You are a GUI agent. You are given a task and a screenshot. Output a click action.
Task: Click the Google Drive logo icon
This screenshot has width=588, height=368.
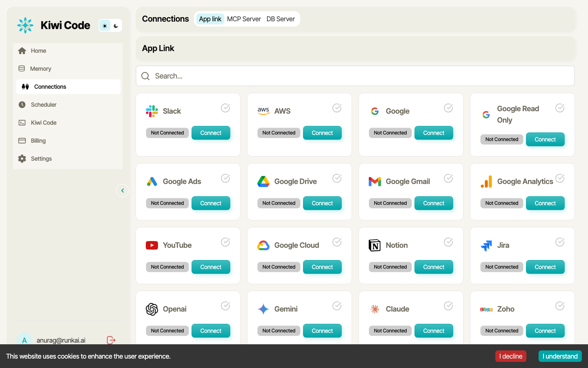tap(263, 182)
